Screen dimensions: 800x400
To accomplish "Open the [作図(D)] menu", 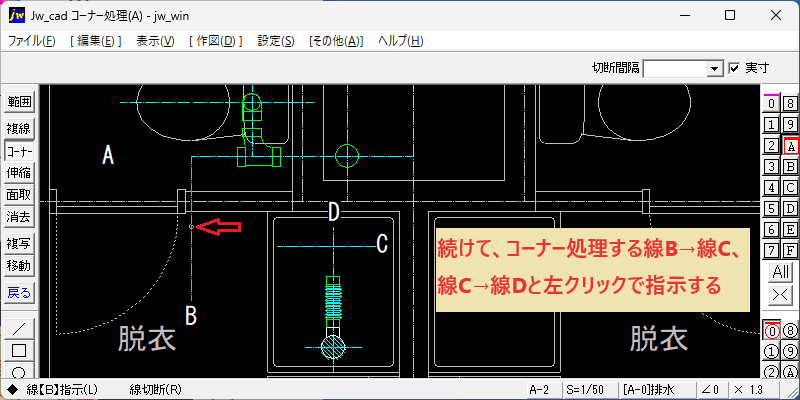I will click(215, 41).
